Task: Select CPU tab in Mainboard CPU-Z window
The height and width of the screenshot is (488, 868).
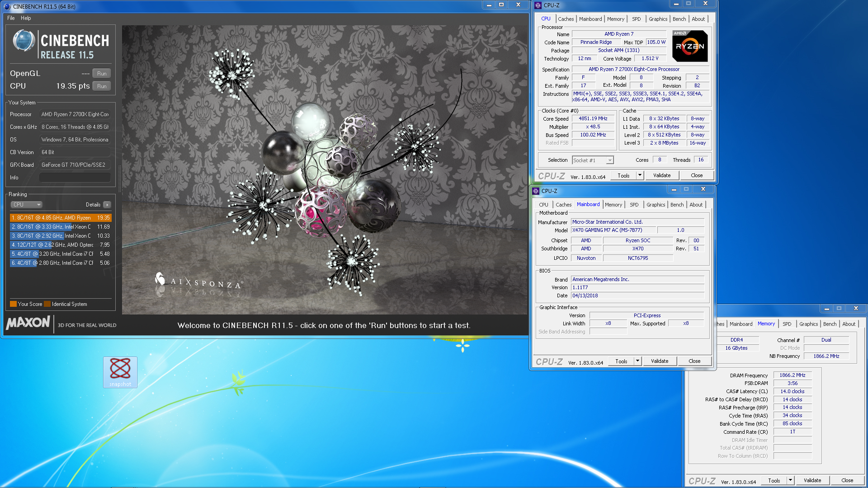Action: [x=543, y=205]
